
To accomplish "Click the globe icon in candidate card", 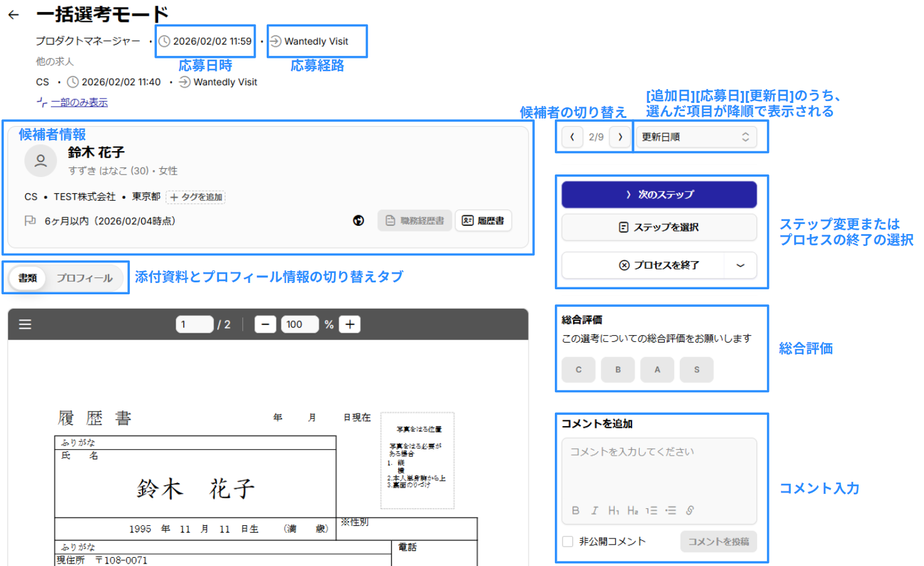I will pyautogui.click(x=358, y=221).
